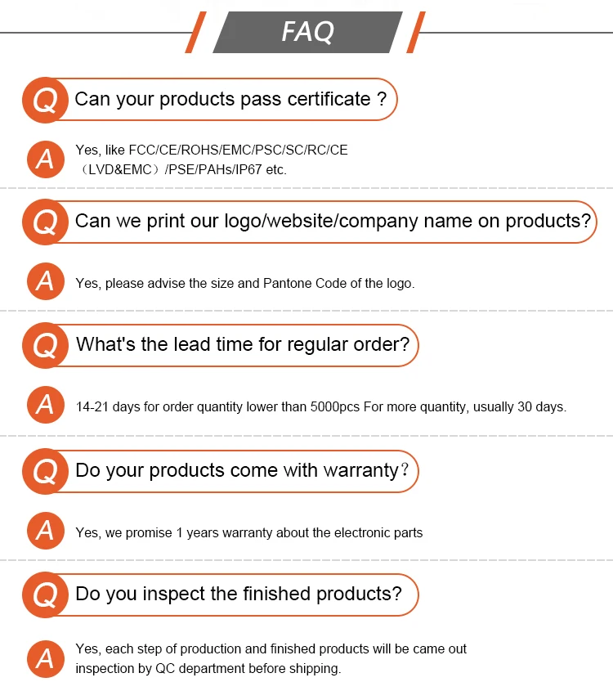Viewport: 613px width, 700px height.
Task: Open 'Do you inspect the finished products?' question
Action: point(239,595)
